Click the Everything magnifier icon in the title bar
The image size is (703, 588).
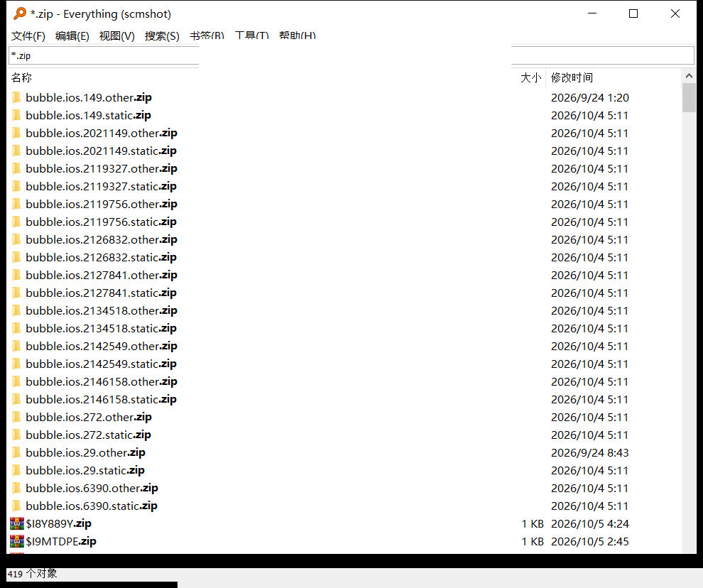tap(20, 13)
